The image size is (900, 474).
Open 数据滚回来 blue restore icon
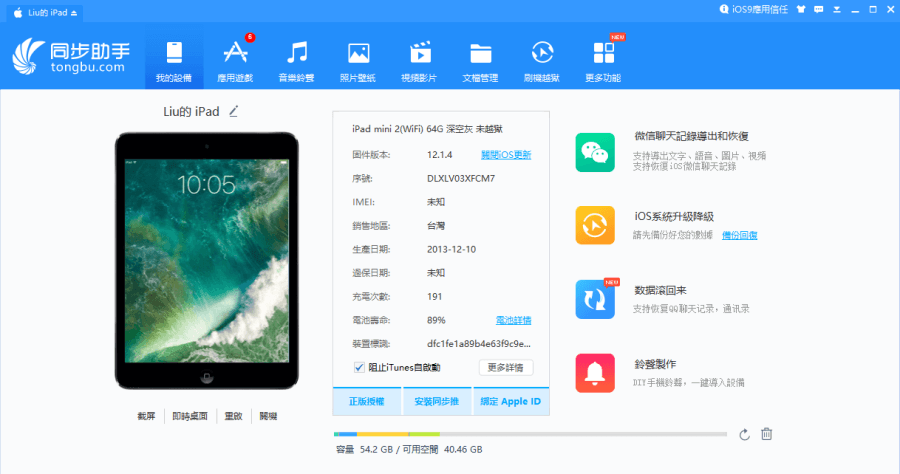point(595,299)
